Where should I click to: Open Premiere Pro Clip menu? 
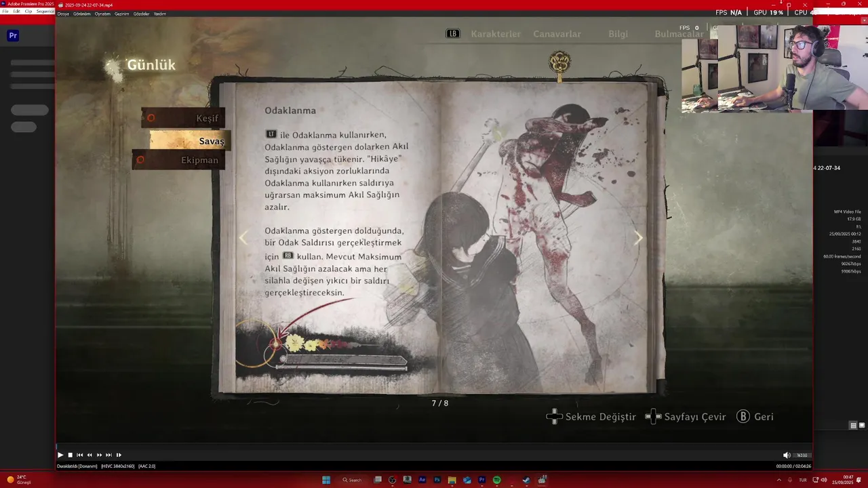point(28,12)
